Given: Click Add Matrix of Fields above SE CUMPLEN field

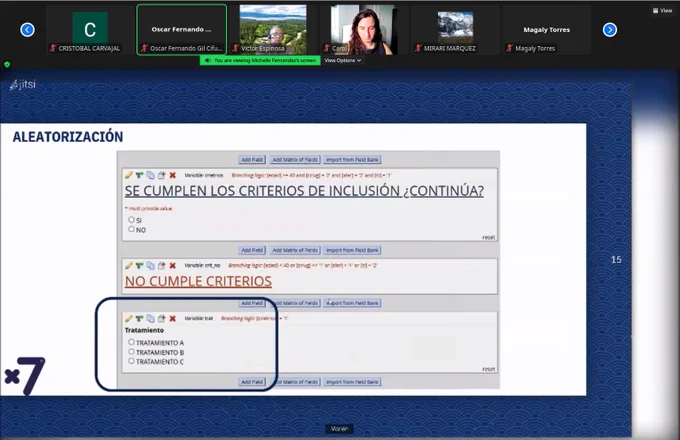Looking at the screenshot, I should point(295,160).
